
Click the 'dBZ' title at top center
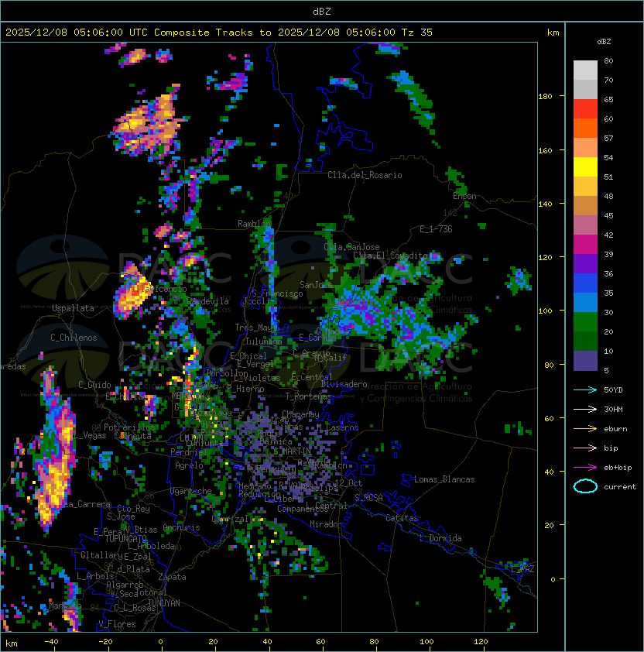[322, 12]
